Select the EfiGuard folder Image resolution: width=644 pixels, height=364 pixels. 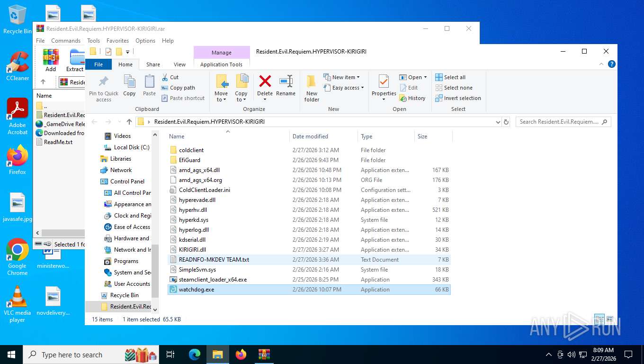pyautogui.click(x=309, y=160)
